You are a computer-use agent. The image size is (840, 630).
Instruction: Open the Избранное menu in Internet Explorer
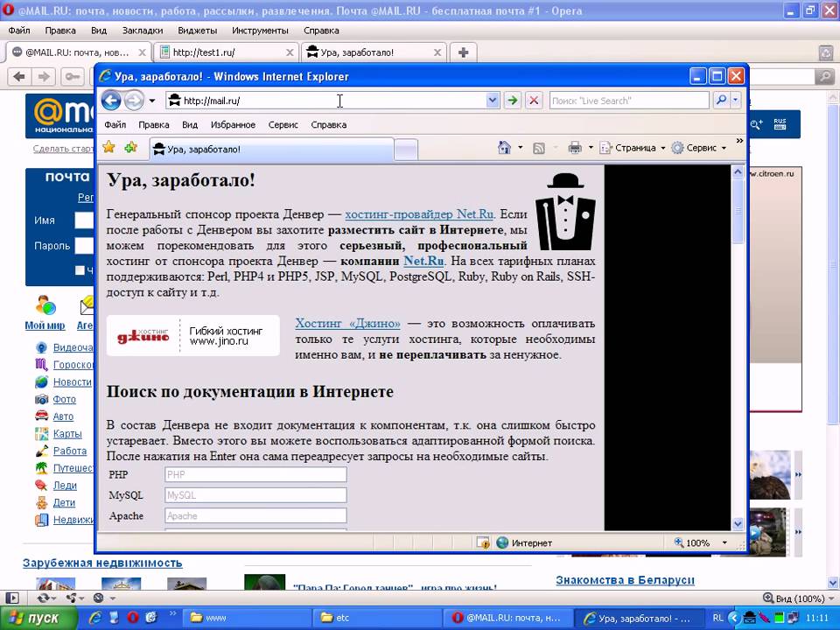(x=233, y=125)
